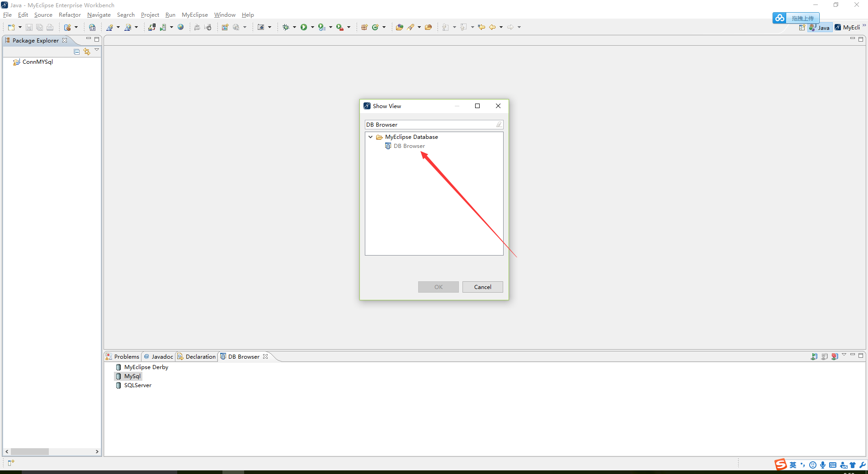Open DB Browser view menu triangle

[x=844, y=355]
